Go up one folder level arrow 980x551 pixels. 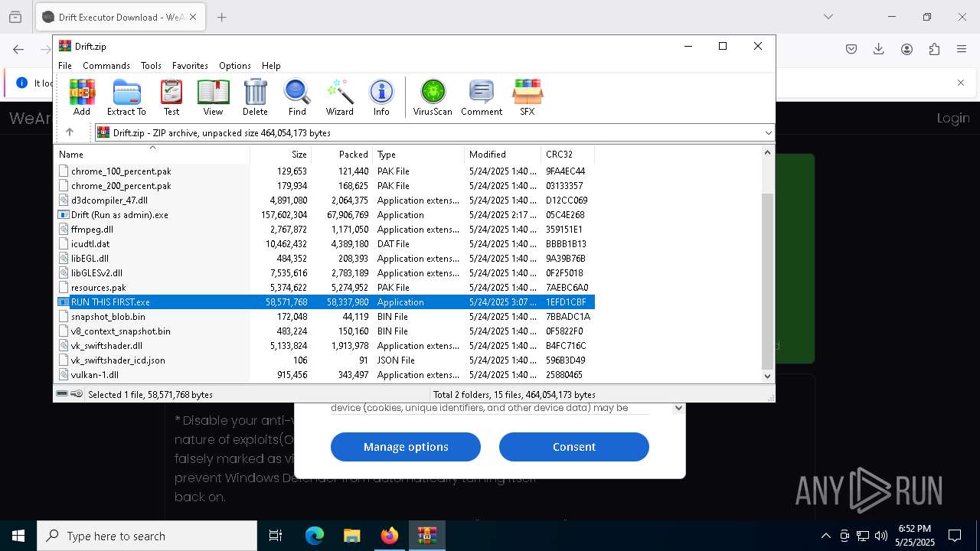pyautogui.click(x=70, y=132)
